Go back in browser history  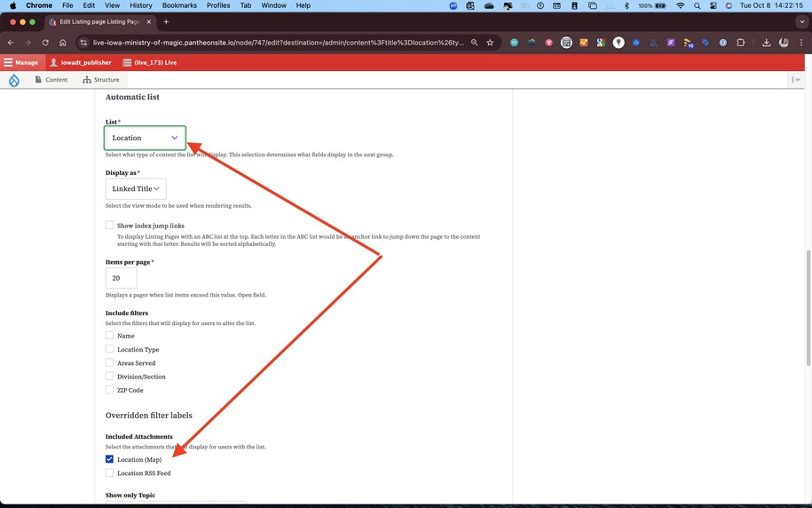click(x=11, y=43)
